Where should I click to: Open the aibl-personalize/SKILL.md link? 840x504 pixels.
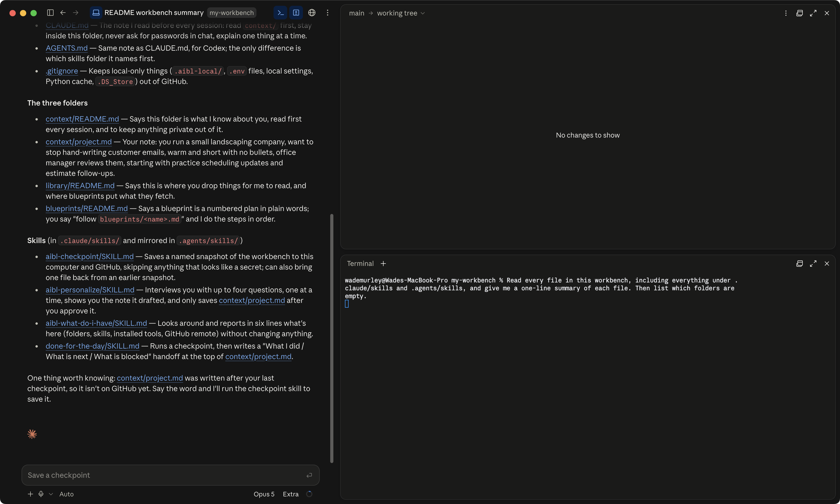[90, 290]
